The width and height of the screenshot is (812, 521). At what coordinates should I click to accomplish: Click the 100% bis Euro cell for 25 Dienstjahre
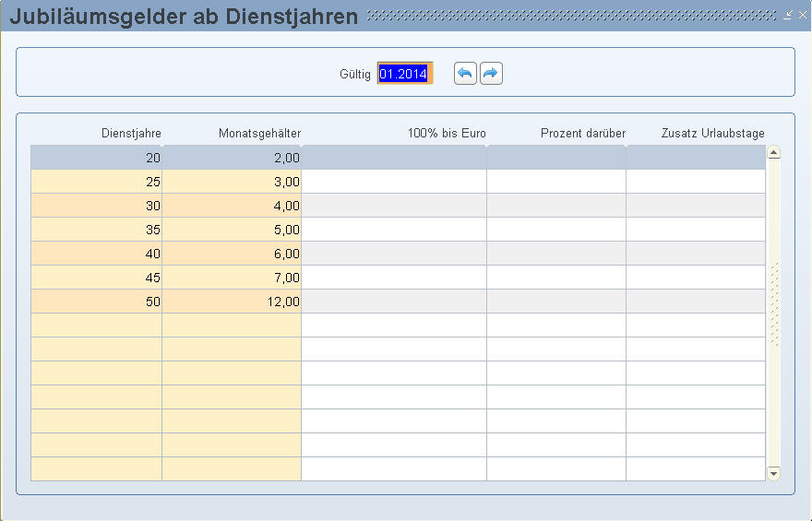[394, 182]
